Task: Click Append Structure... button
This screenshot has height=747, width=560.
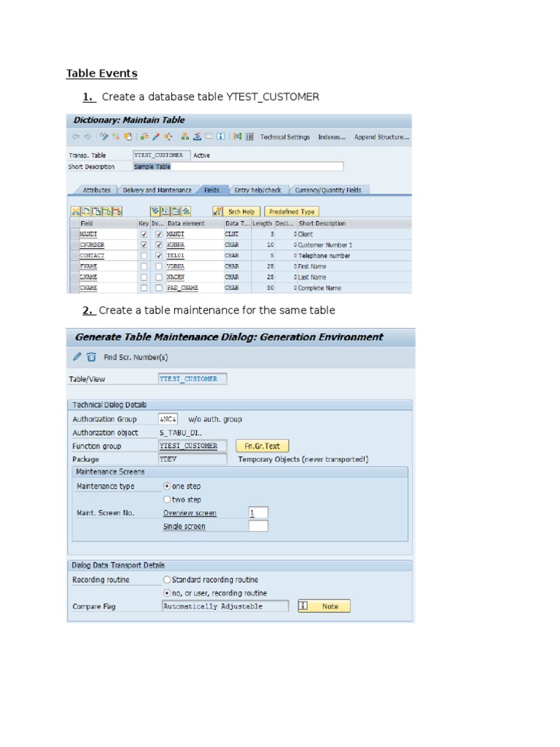Action: (381, 136)
